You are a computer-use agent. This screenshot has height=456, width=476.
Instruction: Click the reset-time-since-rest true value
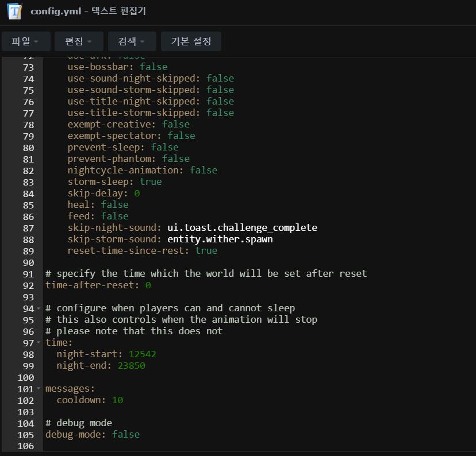tap(206, 251)
